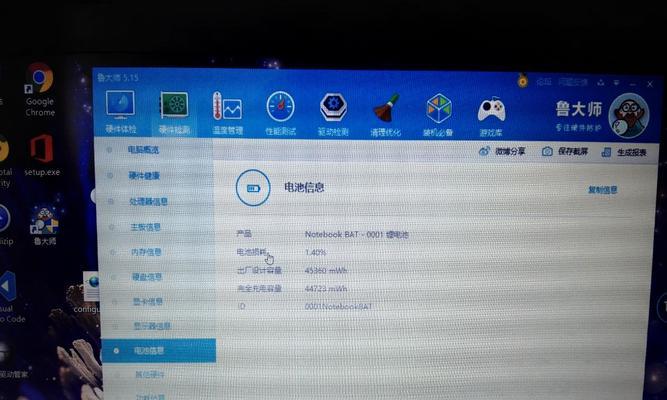The width and height of the screenshot is (667, 400).
Task: Click the 完全充电容量 label
Action: point(259,289)
